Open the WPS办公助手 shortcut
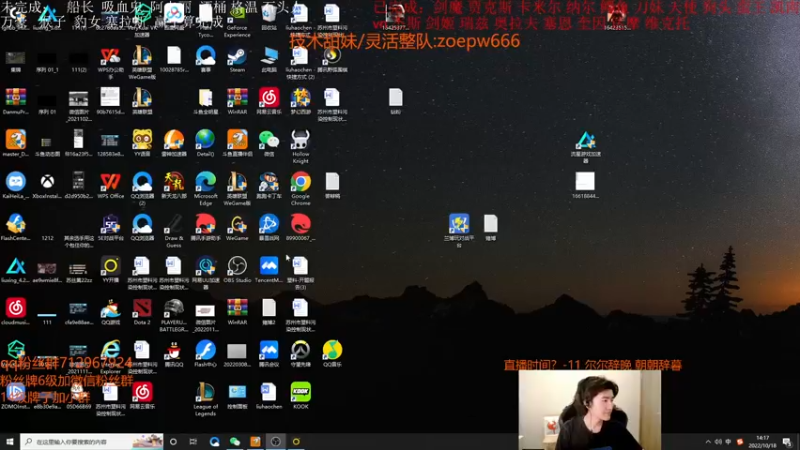Viewport: 800px width, 450px height. tap(111, 63)
